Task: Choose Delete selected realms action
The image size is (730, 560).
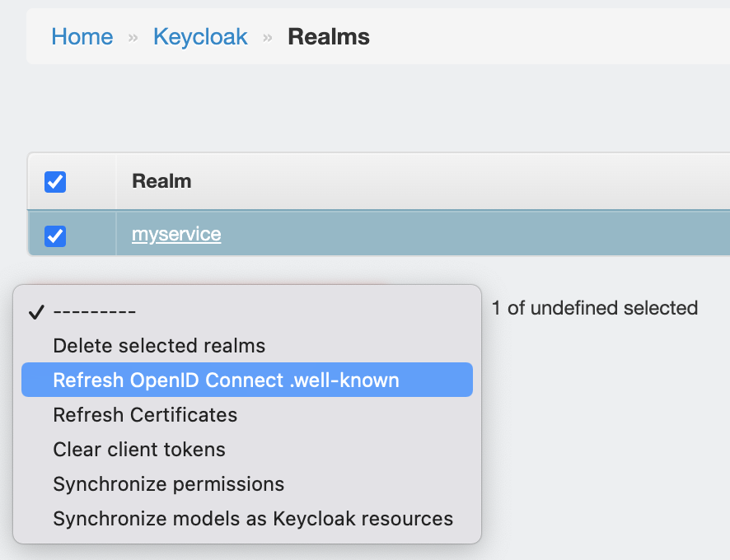Action: pos(159,345)
